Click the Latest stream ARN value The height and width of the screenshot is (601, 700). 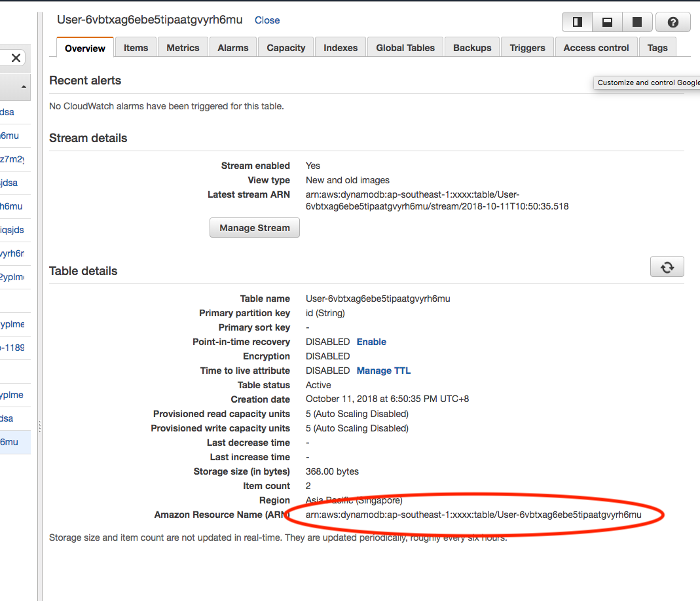[437, 200]
